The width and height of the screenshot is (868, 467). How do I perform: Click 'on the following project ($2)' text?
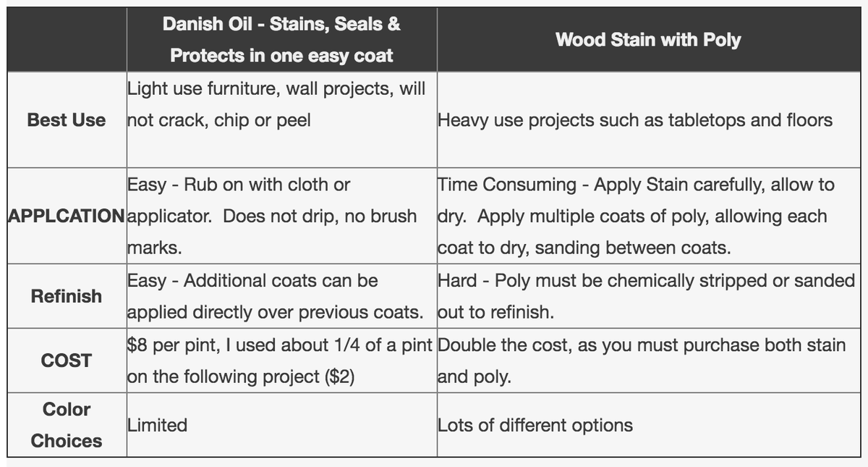(240, 376)
